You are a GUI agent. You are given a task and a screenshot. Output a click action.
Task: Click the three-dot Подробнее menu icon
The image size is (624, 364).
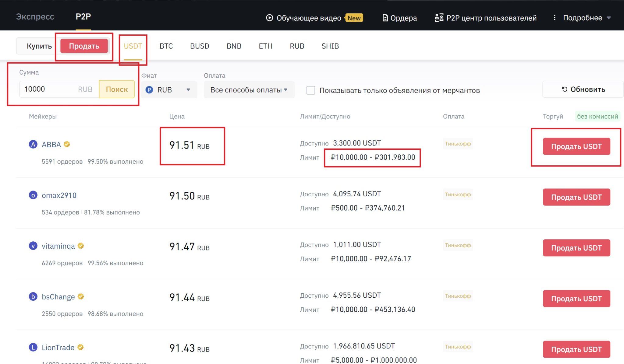[x=555, y=18]
